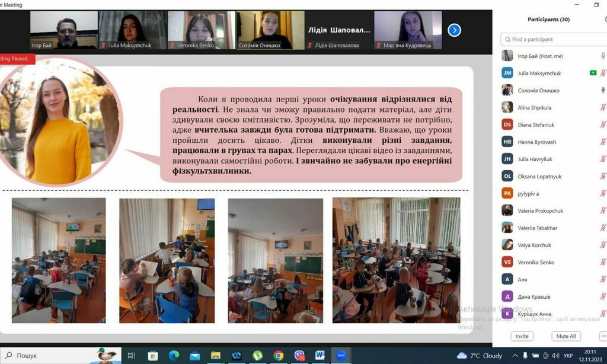Click the JM avatar for Julia Maksymchuk
This screenshot has width=607, height=364.
click(x=507, y=73)
